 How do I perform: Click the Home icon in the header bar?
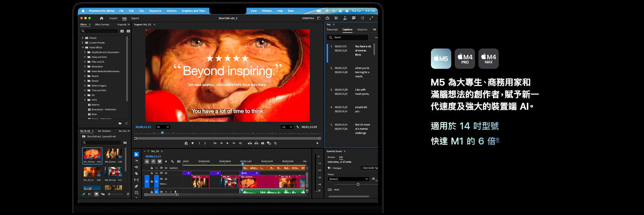tap(102, 18)
